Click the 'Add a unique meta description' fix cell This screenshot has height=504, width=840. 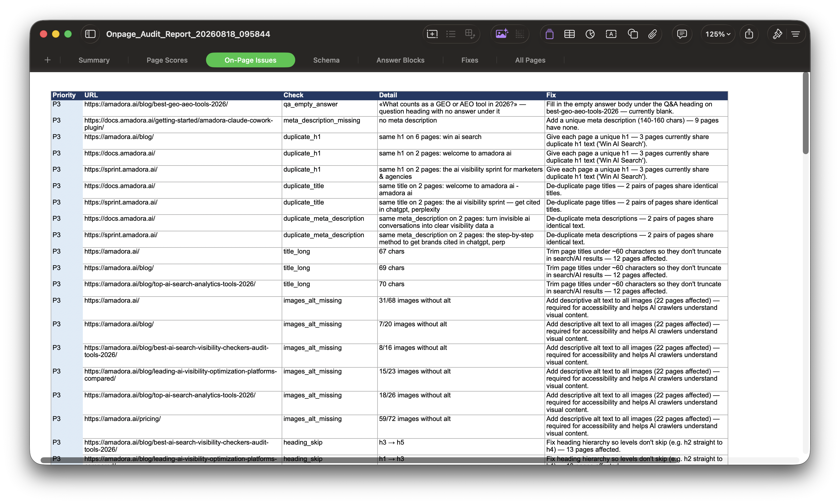pos(636,124)
